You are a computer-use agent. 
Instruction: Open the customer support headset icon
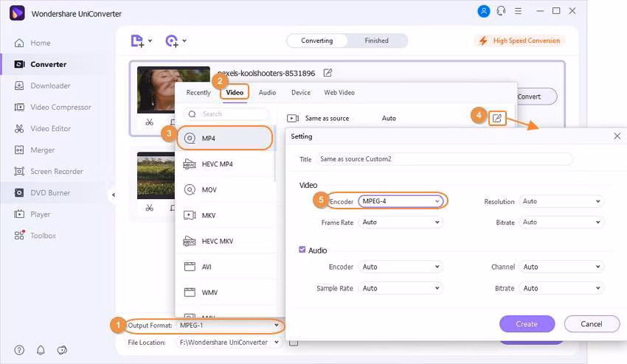click(501, 11)
